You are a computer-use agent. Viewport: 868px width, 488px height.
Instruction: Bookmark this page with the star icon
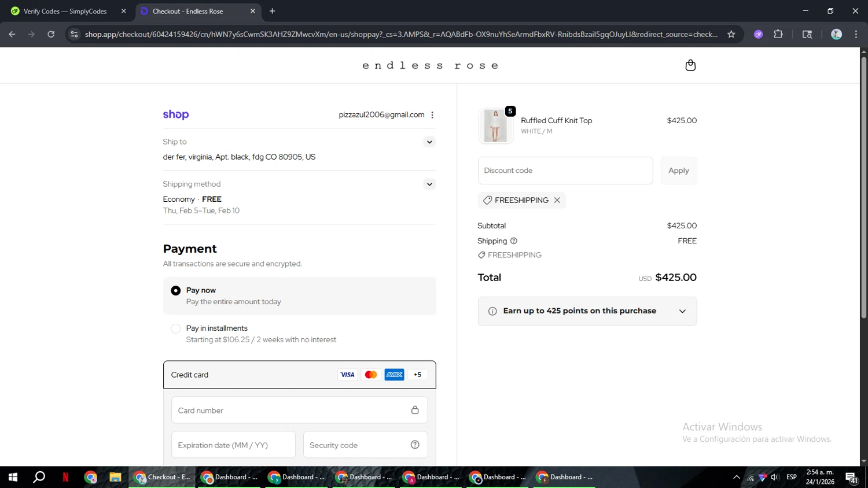[731, 34]
